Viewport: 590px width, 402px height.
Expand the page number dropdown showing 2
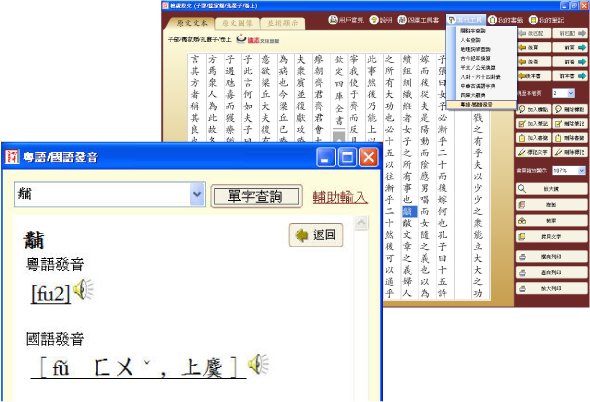click(x=571, y=93)
